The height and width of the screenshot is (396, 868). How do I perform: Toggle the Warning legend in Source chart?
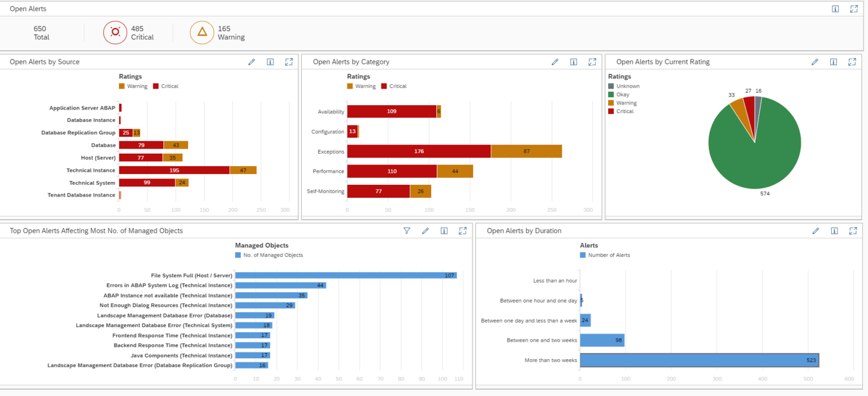pos(133,86)
